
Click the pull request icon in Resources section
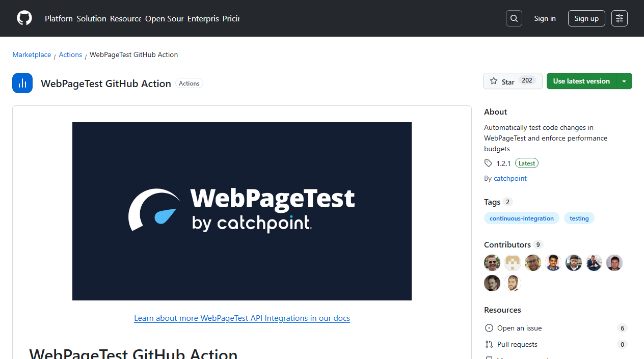tap(489, 344)
